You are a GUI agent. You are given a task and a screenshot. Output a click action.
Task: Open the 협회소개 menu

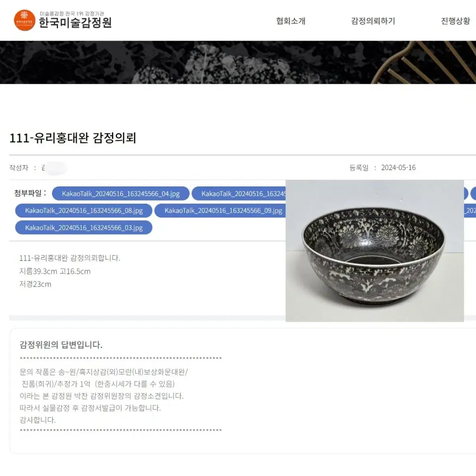[x=290, y=21]
